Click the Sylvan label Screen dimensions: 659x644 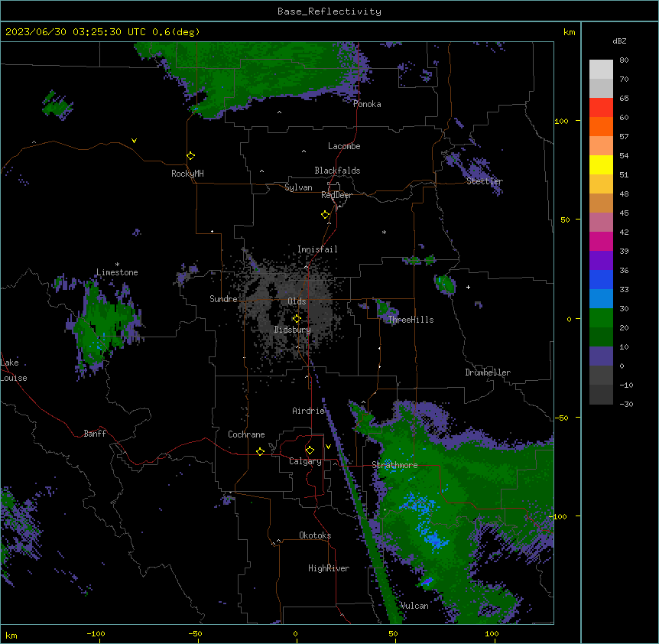tap(298, 187)
